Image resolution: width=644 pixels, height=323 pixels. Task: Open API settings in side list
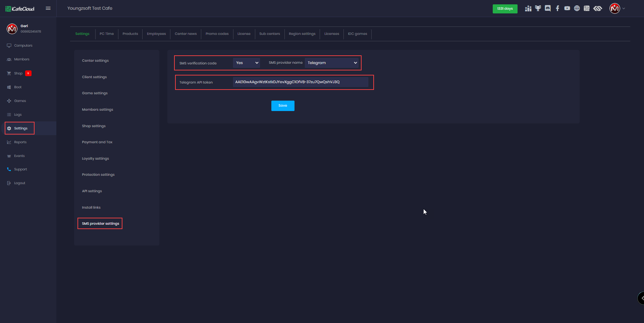point(92,191)
